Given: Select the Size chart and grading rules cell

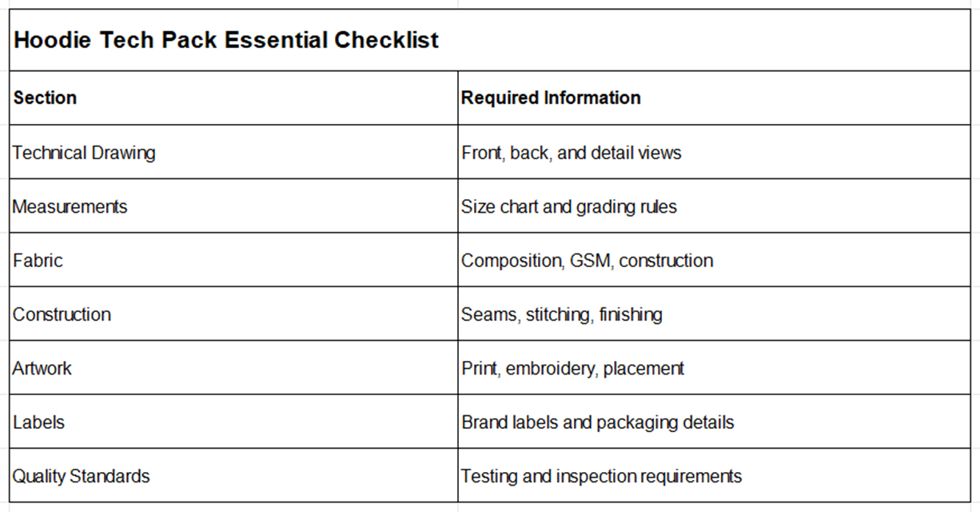Looking at the screenshot, I should tap(714, 206).
